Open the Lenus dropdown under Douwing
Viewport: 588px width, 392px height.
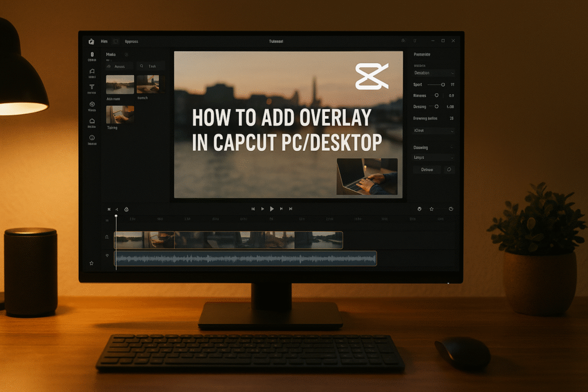434,157
